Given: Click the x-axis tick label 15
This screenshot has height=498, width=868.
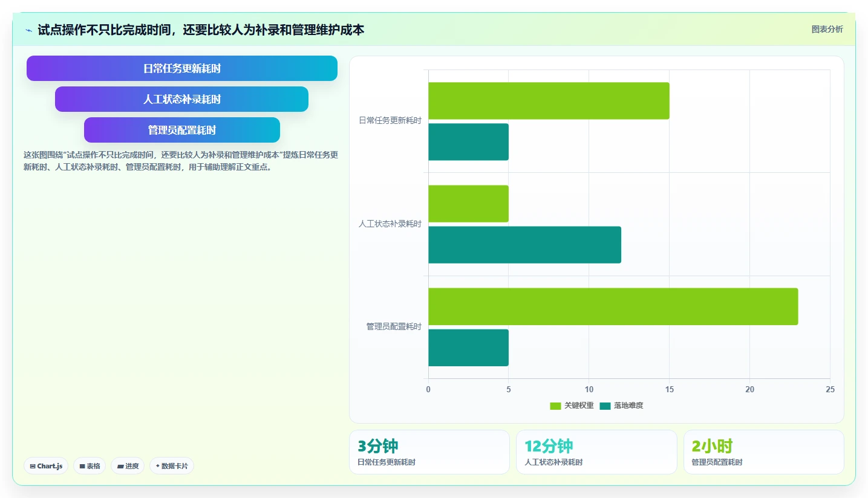Looking at the screenshot, I should click(669, 390).
